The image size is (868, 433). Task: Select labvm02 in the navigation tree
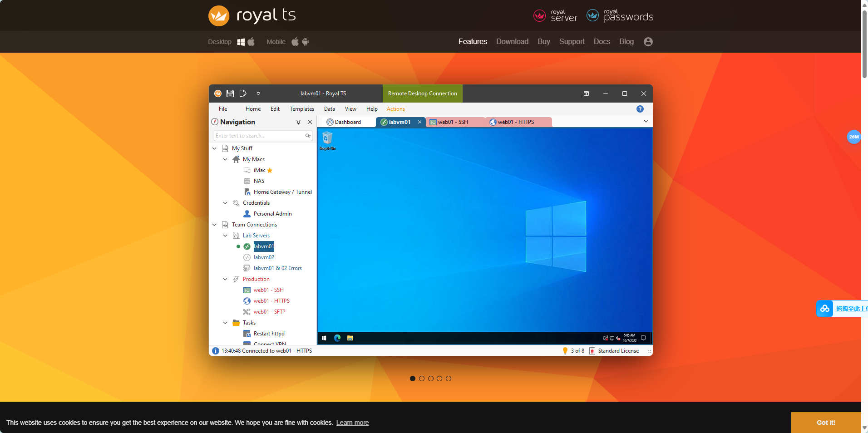click(264, 257)
